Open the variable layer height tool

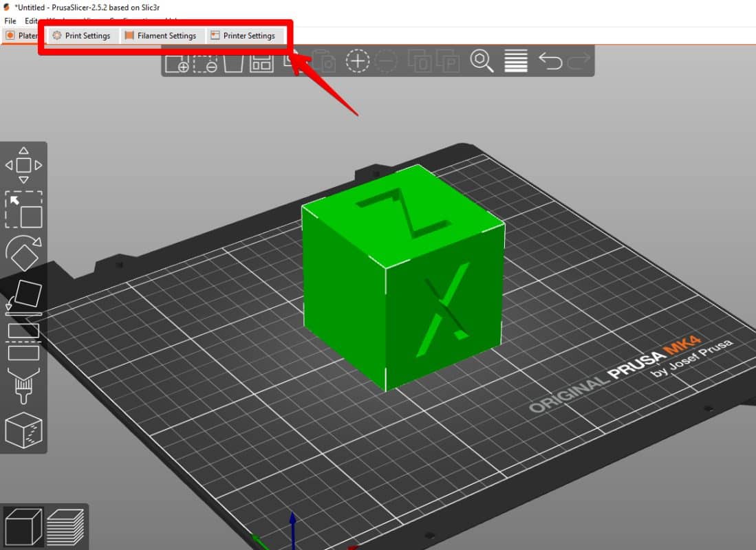(x=516, y=62)
